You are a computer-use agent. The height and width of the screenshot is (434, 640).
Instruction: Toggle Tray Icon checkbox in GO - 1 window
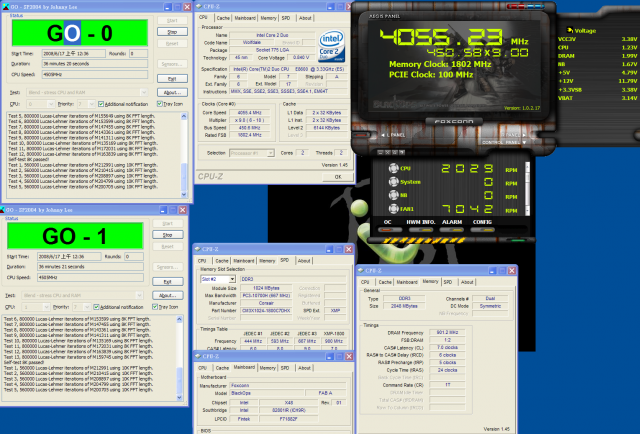click(x=155, y=307)
